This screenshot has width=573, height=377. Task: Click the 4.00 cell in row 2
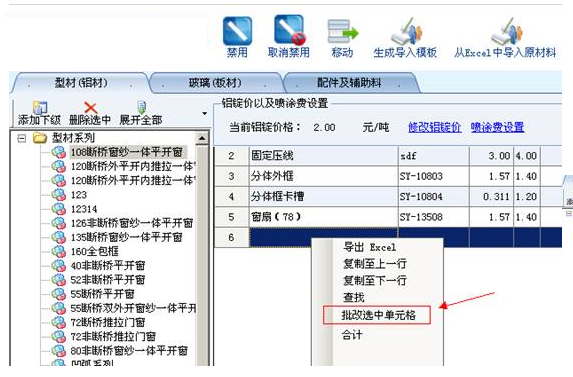point(527,156)
